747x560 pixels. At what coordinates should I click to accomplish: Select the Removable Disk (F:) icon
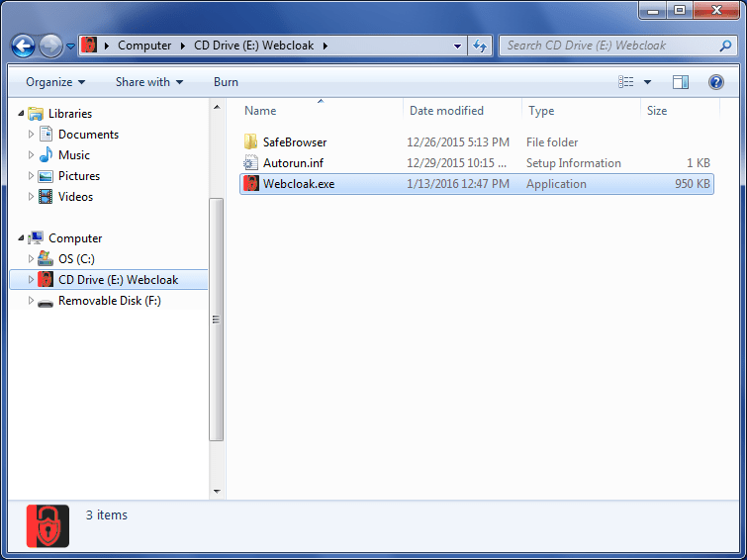click(x=46, y=303)
